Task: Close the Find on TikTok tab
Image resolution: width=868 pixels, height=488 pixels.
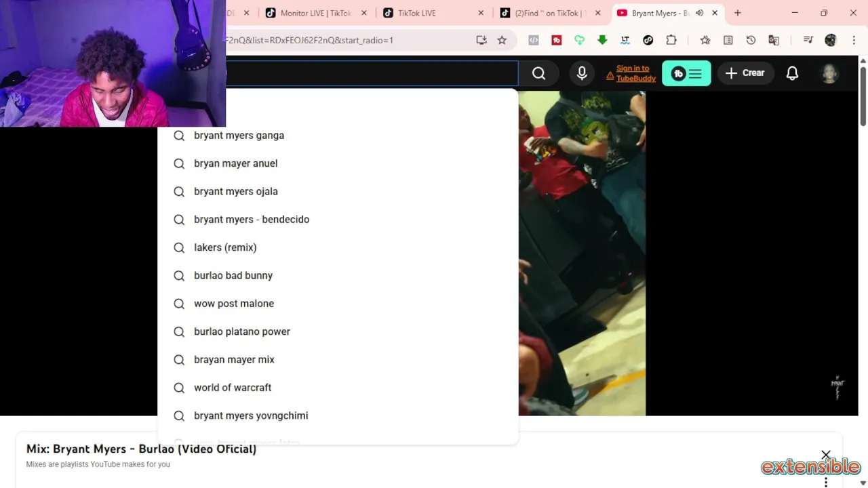Action: 597,13
